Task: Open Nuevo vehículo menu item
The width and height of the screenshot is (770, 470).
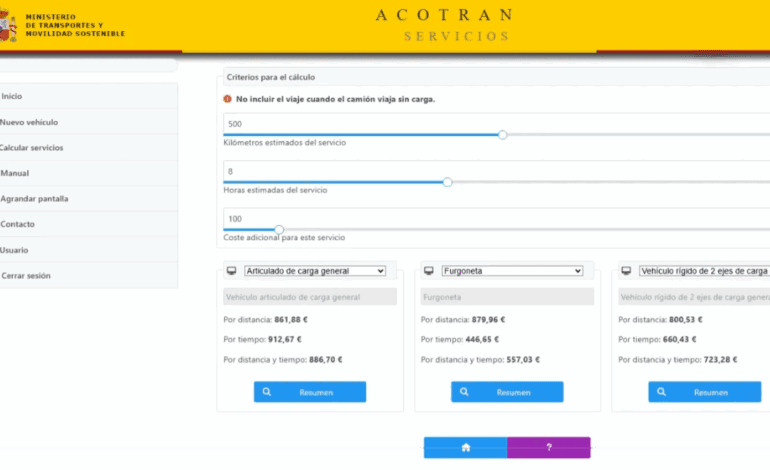Action: pyautogui.click(x=88, y=122)
